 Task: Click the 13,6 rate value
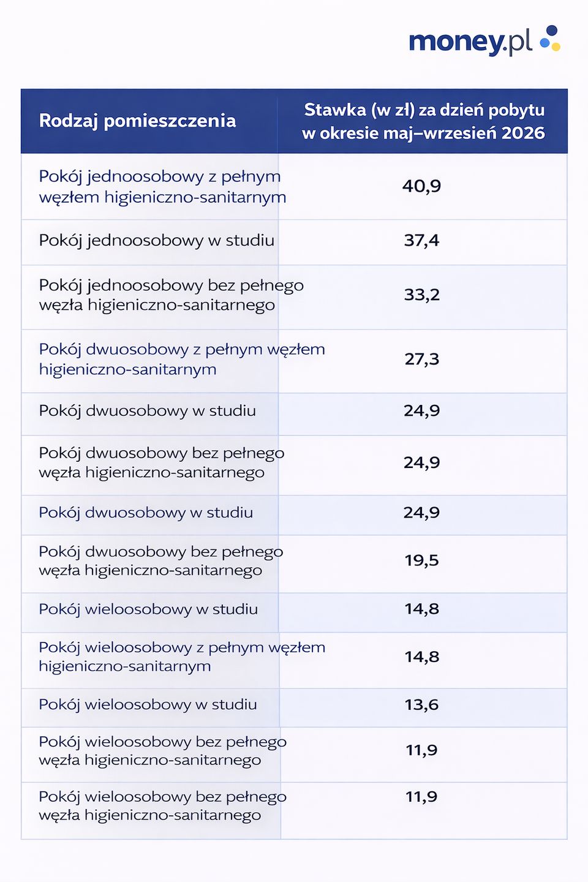point(421,705)
